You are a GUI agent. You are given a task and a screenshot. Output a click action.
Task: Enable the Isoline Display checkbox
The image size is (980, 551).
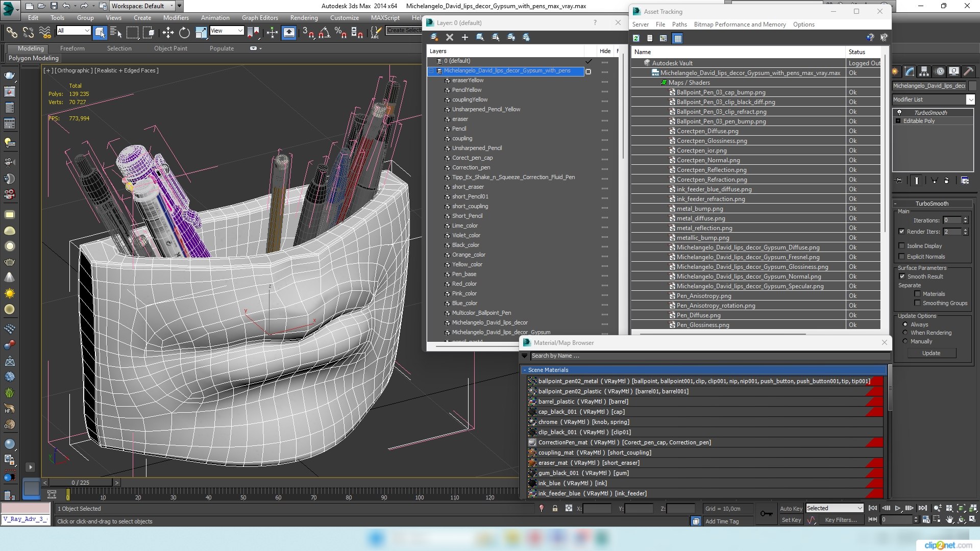(902, 246)
